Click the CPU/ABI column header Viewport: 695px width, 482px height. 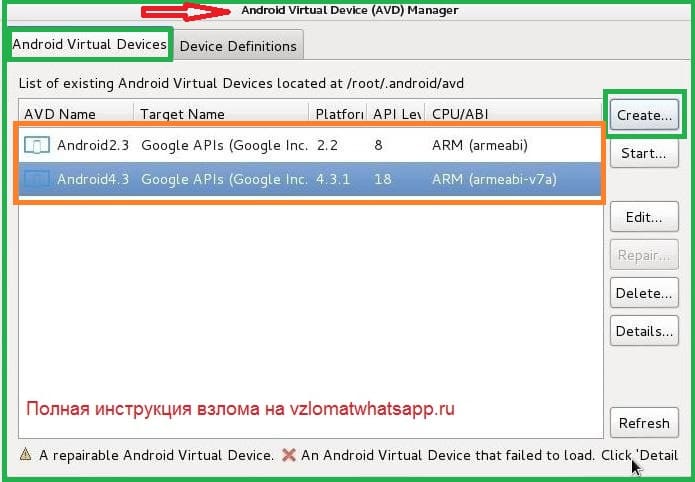point(513,114)
